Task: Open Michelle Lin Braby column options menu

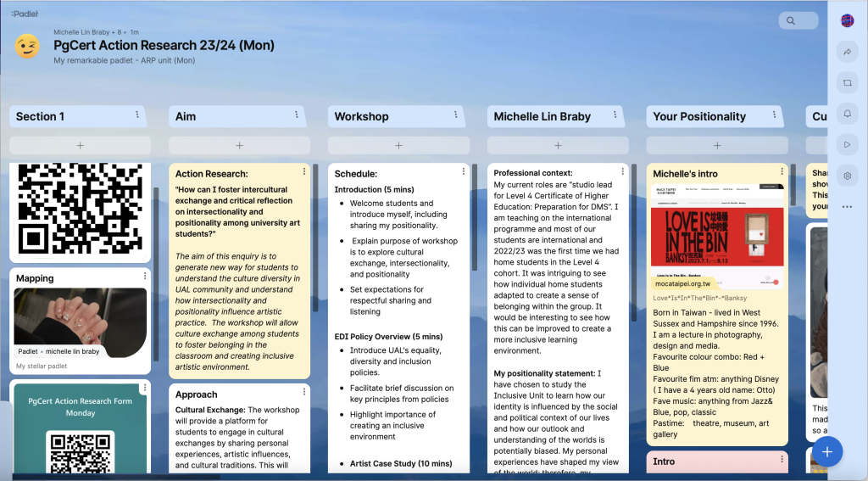Action: point(615,115)
